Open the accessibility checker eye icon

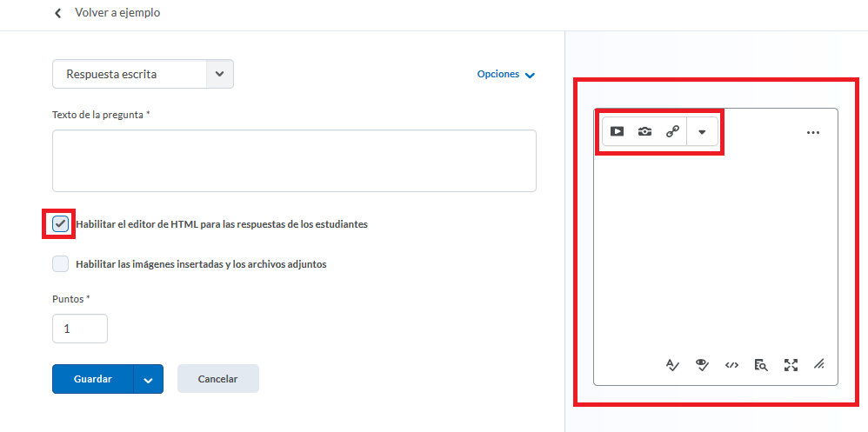pos(702,365)
